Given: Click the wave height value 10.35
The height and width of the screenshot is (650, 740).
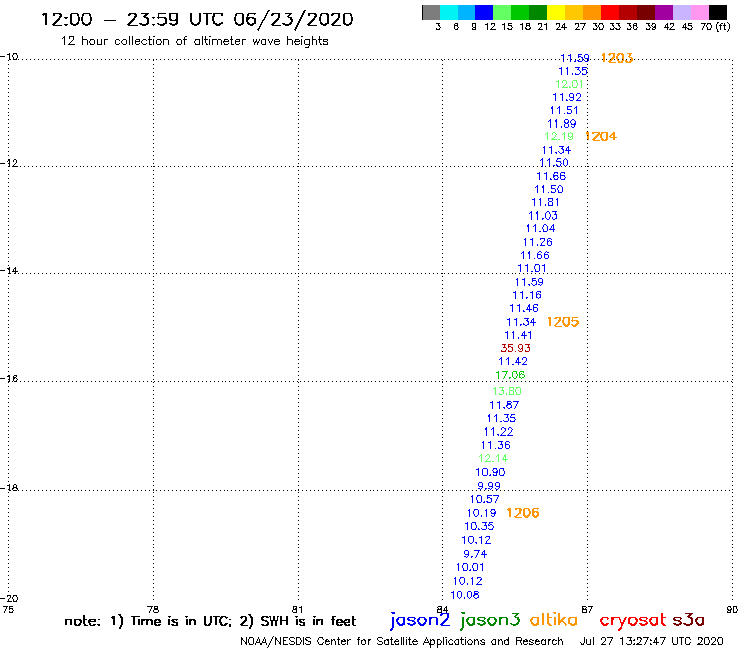Looking at the screenshot, I should click(479, 526).
